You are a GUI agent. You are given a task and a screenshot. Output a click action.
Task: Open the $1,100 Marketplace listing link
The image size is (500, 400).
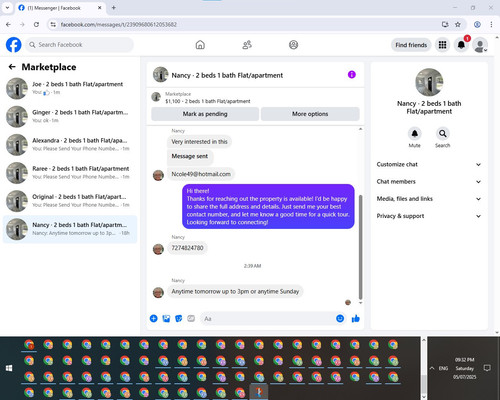[x=208, y=101]
